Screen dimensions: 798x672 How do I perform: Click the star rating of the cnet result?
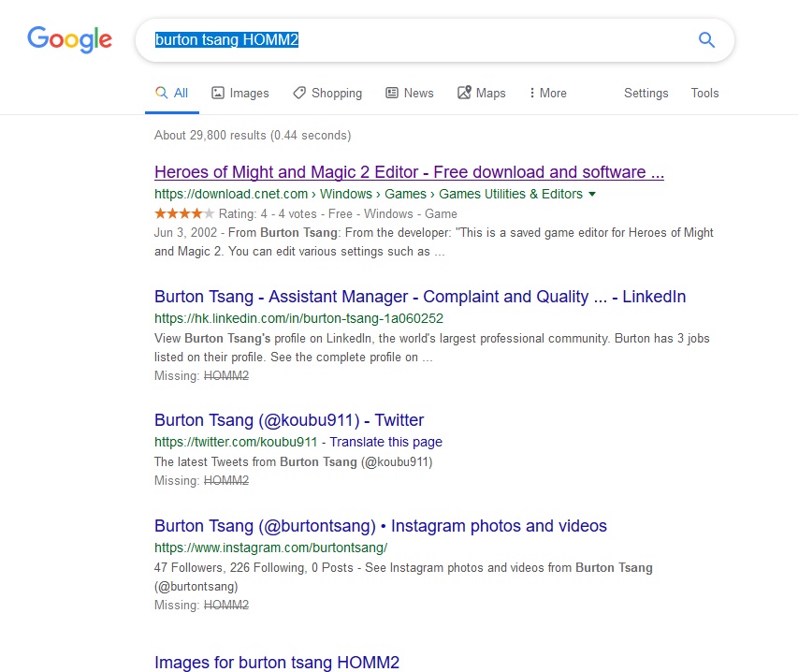pyautogui.click(x=184, y=213)
